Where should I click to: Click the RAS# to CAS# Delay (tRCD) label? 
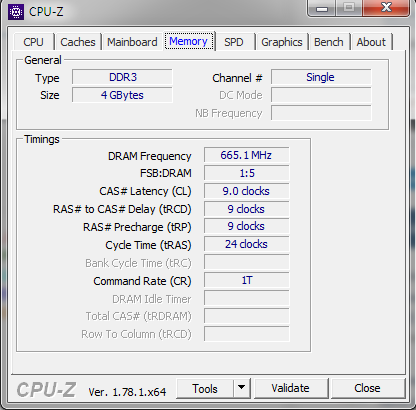(122, 209)
